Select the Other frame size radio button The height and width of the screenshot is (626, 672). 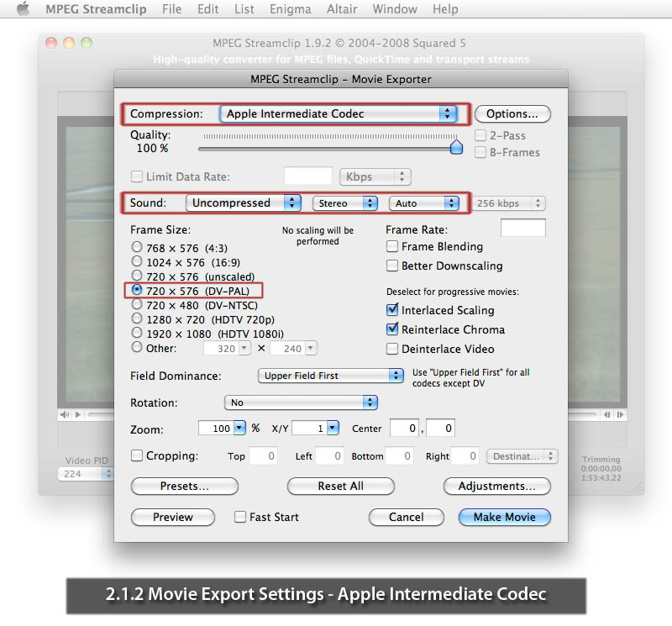point(137,347)
